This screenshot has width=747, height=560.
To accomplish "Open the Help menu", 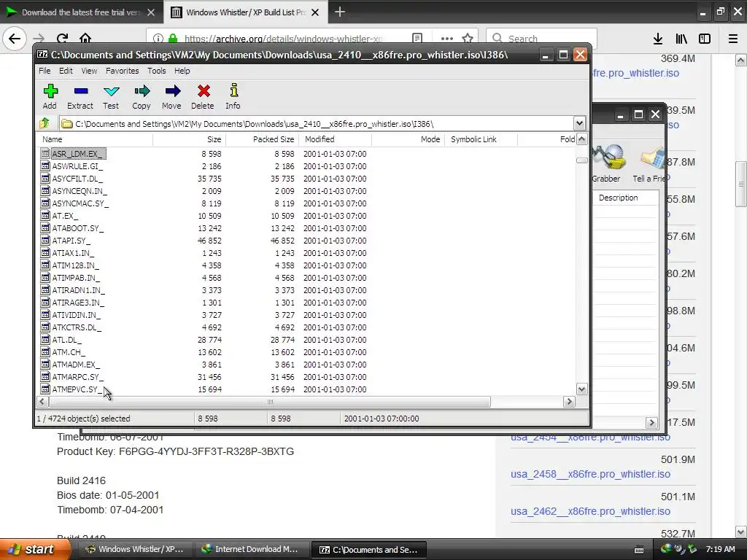I will pos(182,71).
